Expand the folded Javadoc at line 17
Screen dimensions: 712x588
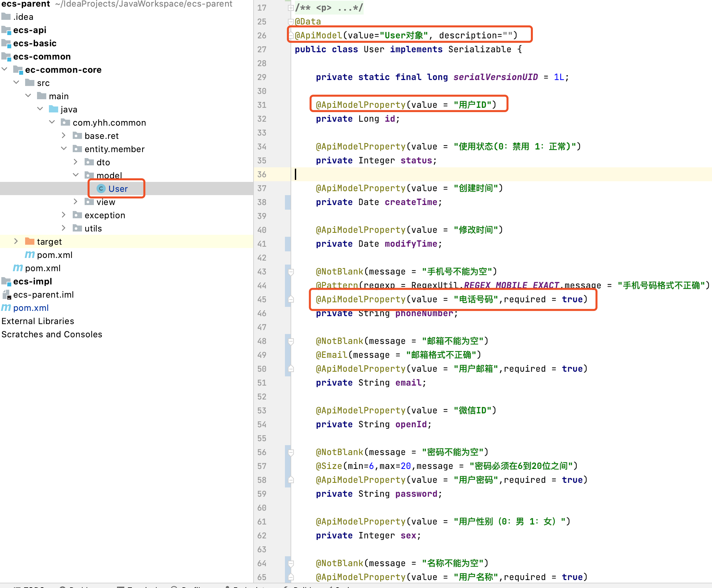[x=291, y=8]
